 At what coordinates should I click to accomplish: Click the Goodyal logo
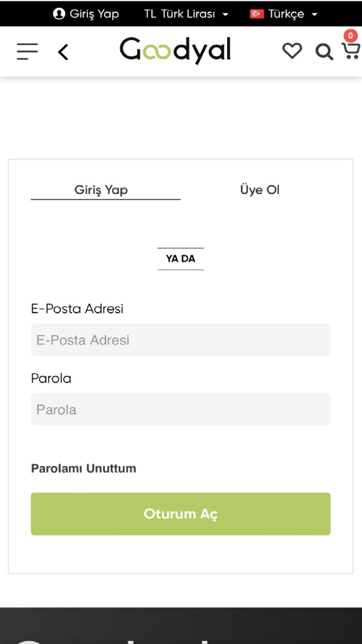tap(175, 51)
